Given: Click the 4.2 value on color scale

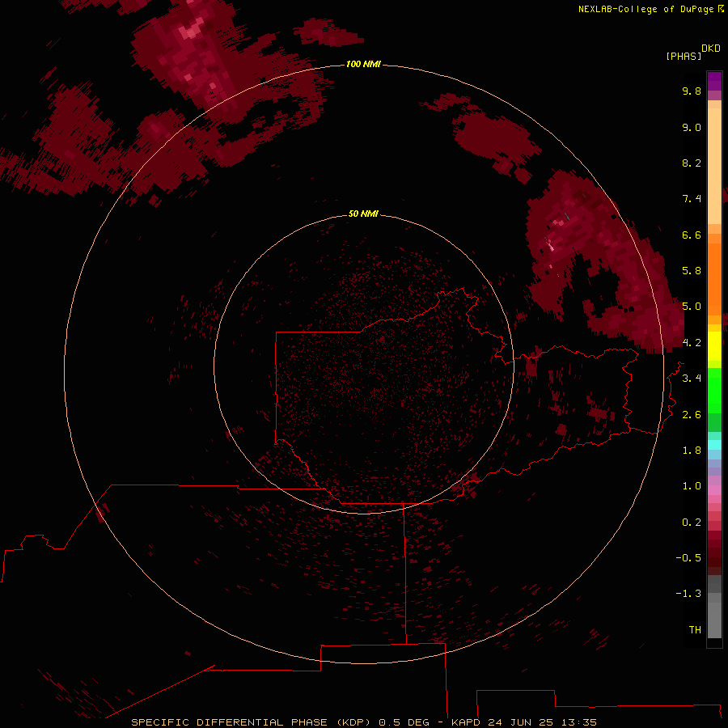Looking at the screenshot, I should (x=692, y=343).
